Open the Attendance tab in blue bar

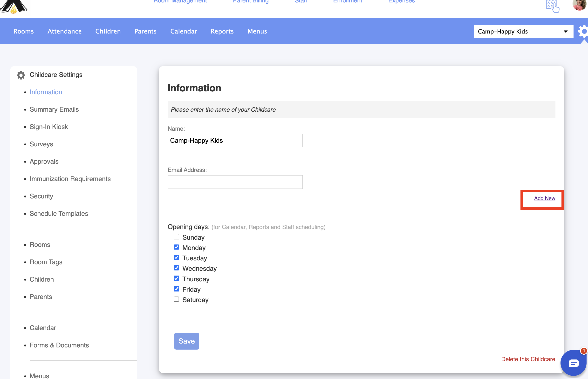64,31
